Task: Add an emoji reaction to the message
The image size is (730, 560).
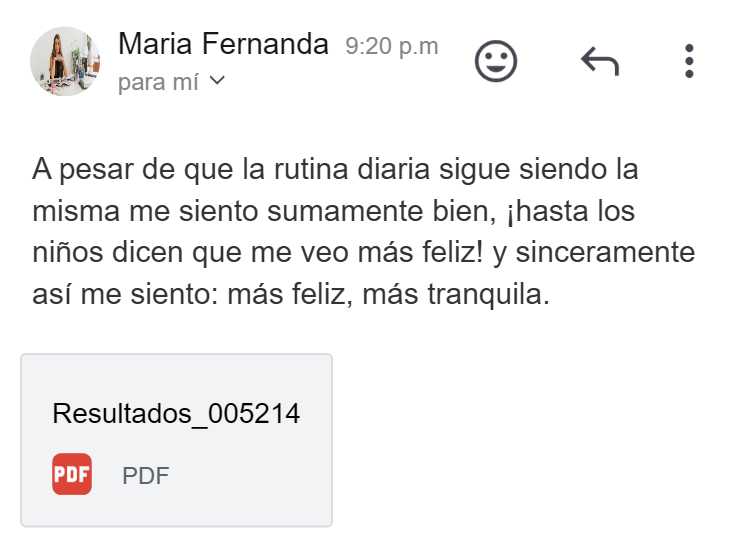Action: pyautogui.click(x=495, y=61)
